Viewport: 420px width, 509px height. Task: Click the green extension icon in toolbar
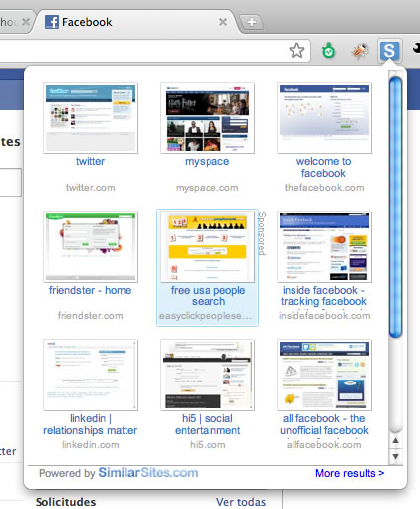point(328,51)
